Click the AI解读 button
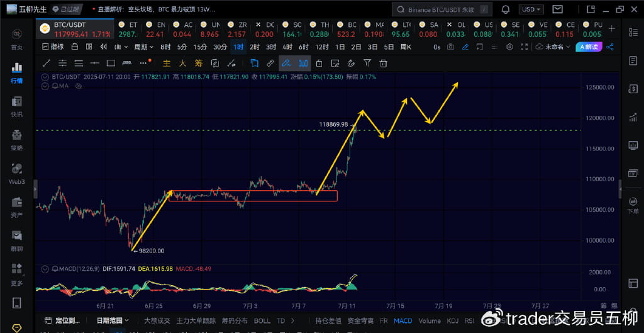This screenshot has height=333, width=644. [x=589, y=47]
